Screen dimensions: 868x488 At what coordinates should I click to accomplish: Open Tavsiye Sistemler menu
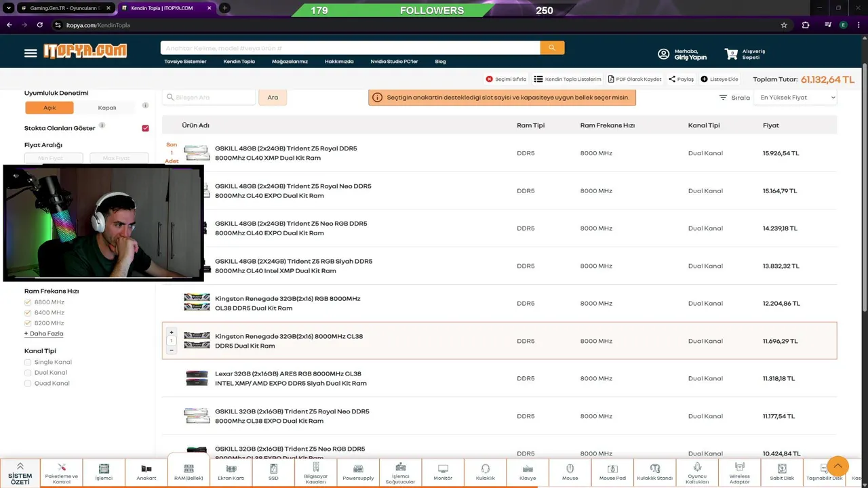[185, 62]
